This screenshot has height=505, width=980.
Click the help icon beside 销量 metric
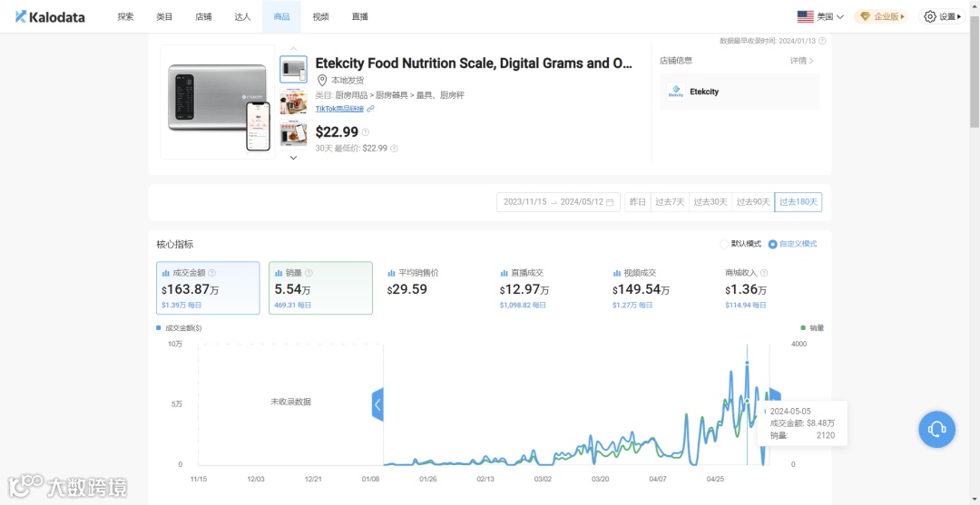click(x=309, y=273)
